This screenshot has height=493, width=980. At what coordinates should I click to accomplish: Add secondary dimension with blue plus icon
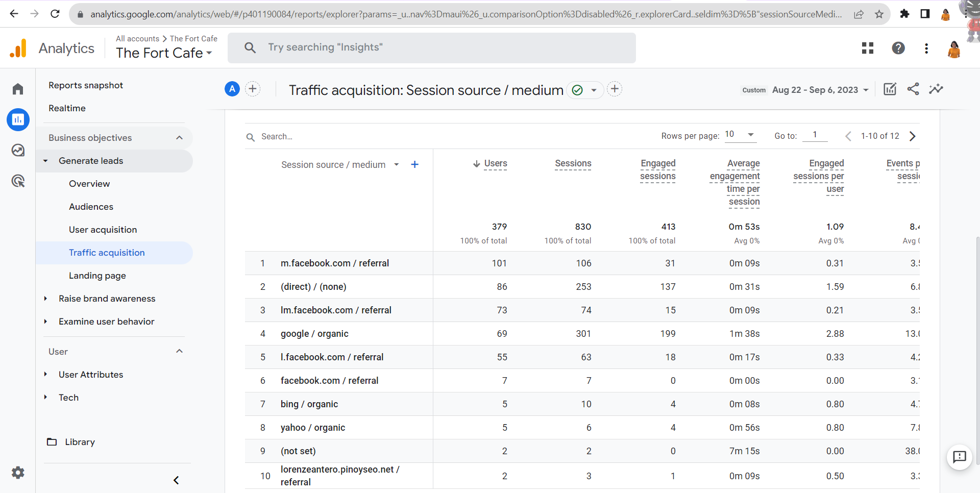pos(415,164)
